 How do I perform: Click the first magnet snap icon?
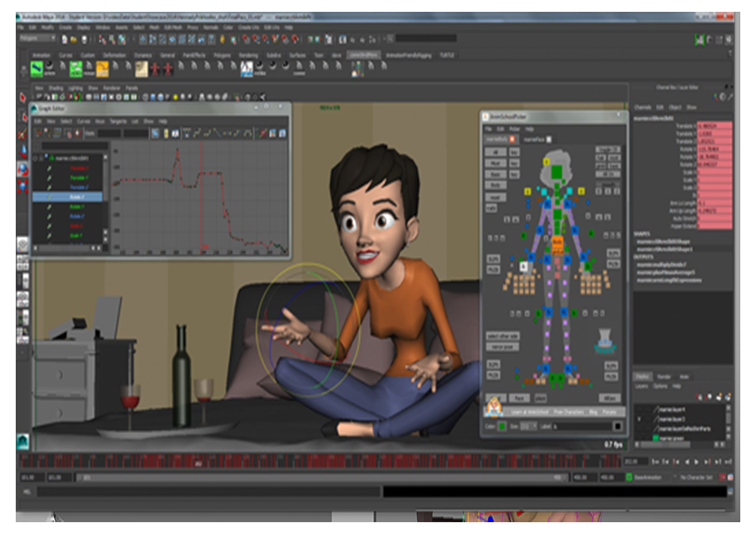246,39
